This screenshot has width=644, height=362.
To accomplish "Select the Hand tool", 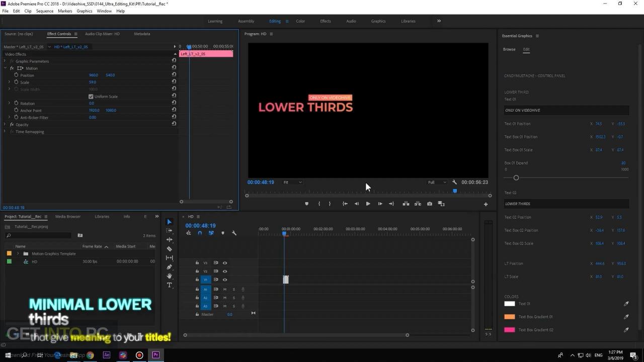I will point(170,276).
